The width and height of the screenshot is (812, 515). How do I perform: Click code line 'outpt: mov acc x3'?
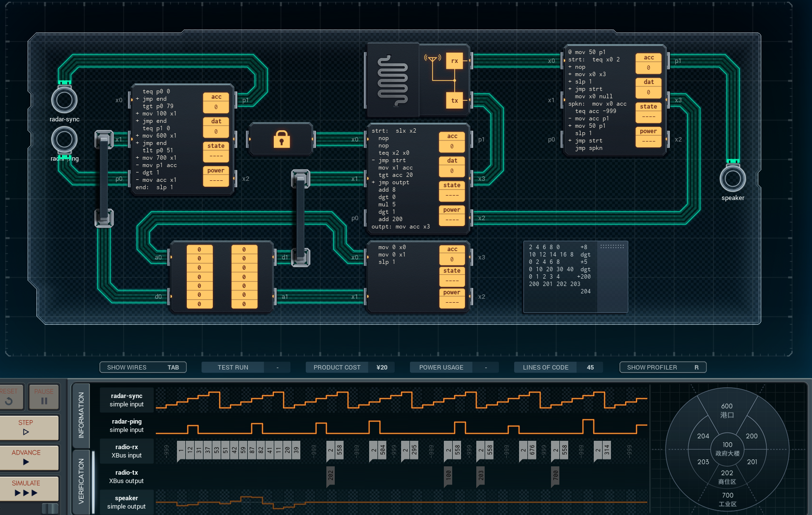[x=401, y=227]
